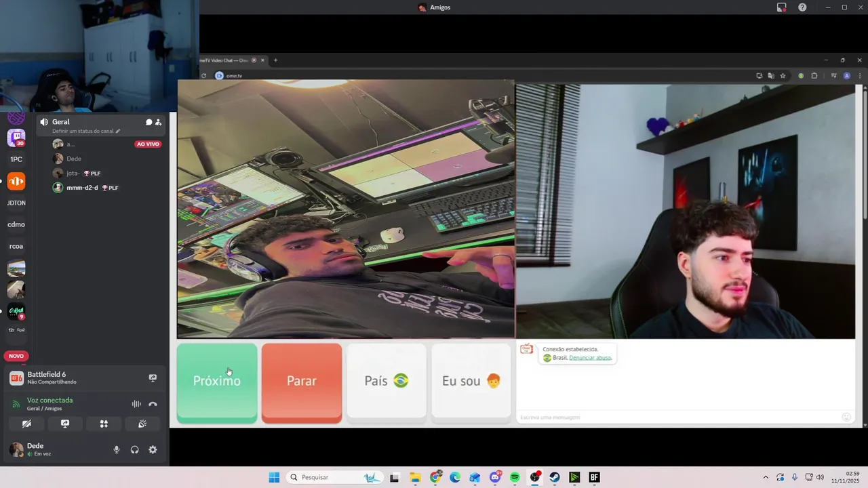
Task: Click the red Parar button
Action: point(302,384)
